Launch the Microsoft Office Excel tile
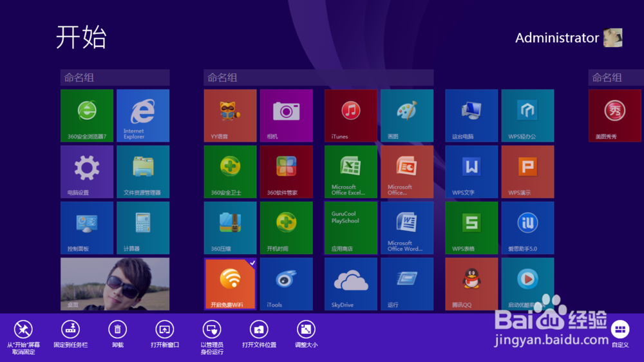This screenshot has width=644, height=362. coord(351,172)
